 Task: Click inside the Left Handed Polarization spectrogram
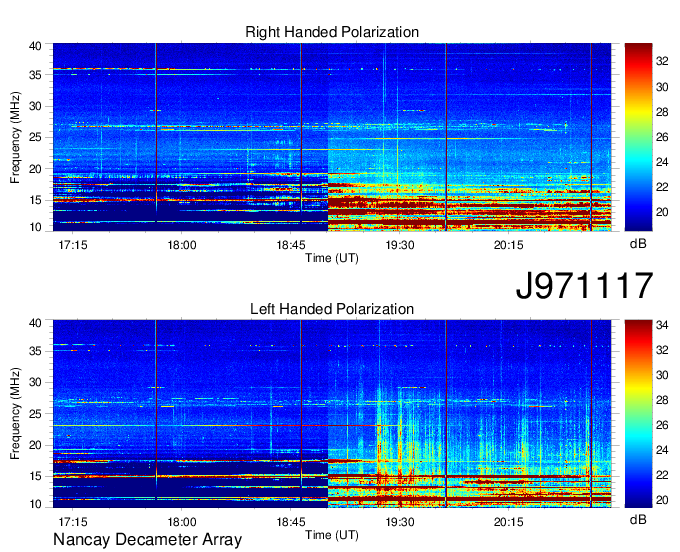(x=332, y=414)
